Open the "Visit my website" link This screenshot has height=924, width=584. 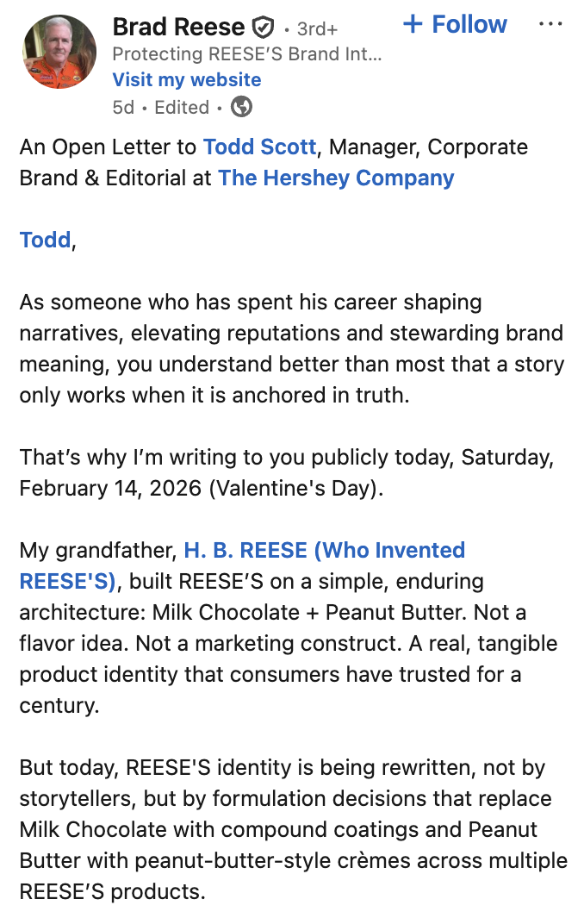pos(187,80)
